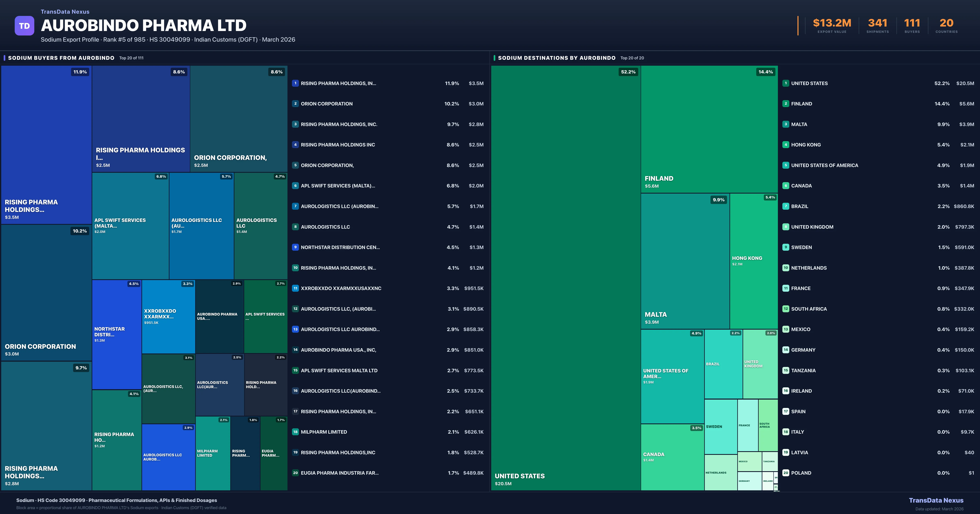This screenshot has width=980, height=514.
Task: Click rank 1 badge beside Rising Pharma Holdings
Action: pyautogui.click(x=295, y=83)
